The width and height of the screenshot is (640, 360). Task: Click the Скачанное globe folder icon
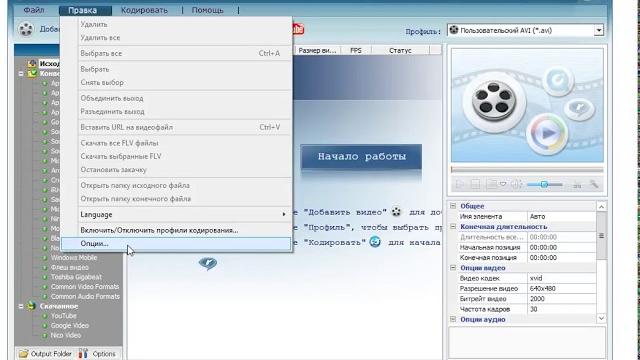tap(31, 306)
